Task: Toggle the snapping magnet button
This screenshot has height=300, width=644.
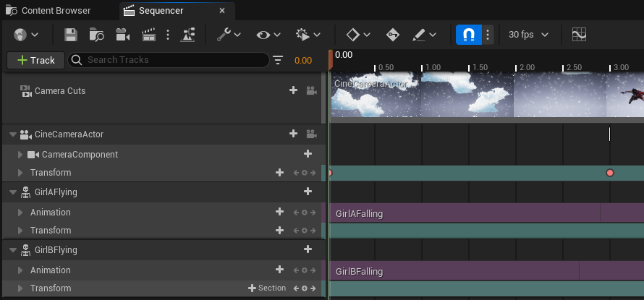Action: click(x=468, y=35)
